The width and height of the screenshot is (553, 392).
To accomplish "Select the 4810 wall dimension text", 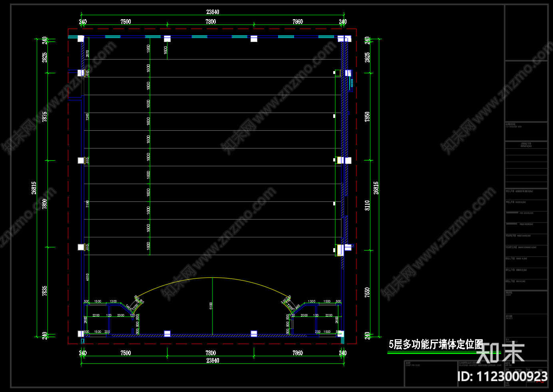I will 88,277.
